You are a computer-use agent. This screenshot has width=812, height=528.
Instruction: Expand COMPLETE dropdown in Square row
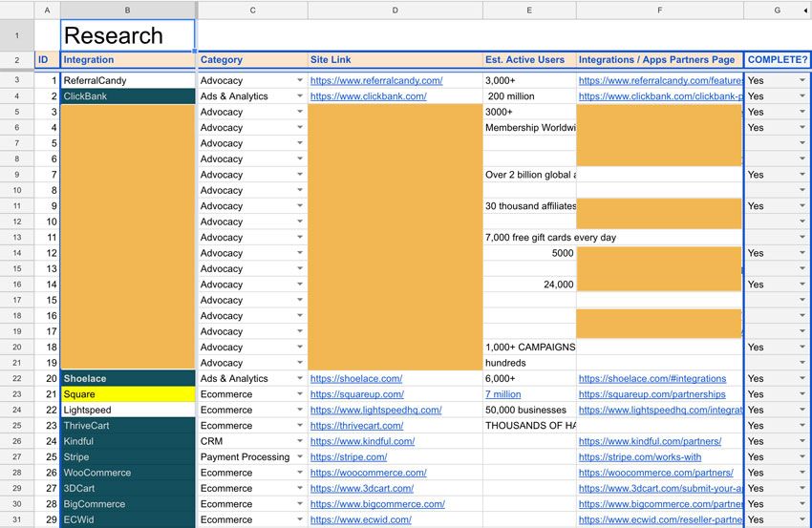coord(802,394)
